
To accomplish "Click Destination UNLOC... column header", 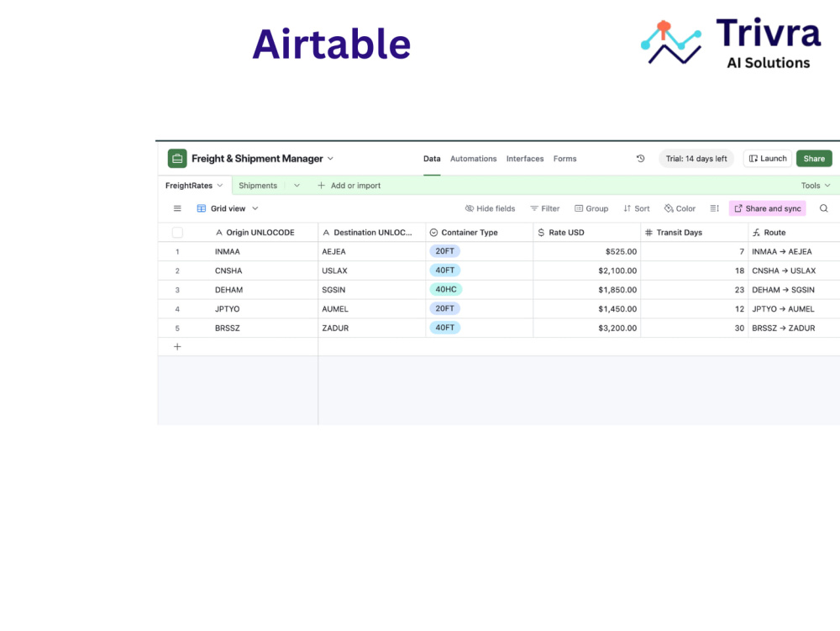I will click(372, 233).
